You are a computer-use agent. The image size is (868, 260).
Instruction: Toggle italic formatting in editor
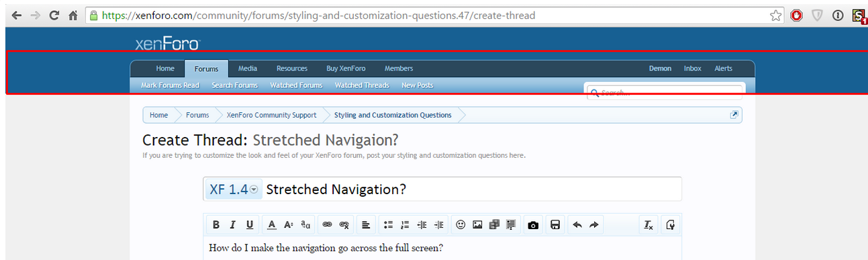pyautogui.click(x=232, y=225)
